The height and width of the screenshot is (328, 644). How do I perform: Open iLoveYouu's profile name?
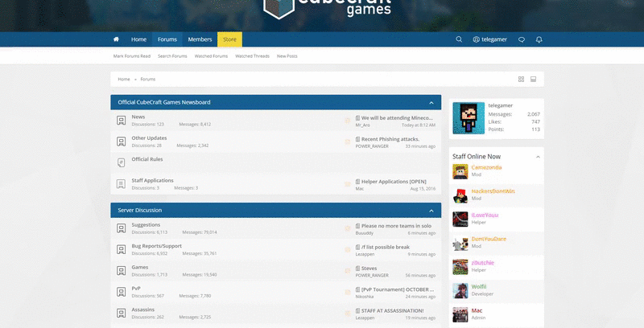pyautogui.click(x=485, y=215)
